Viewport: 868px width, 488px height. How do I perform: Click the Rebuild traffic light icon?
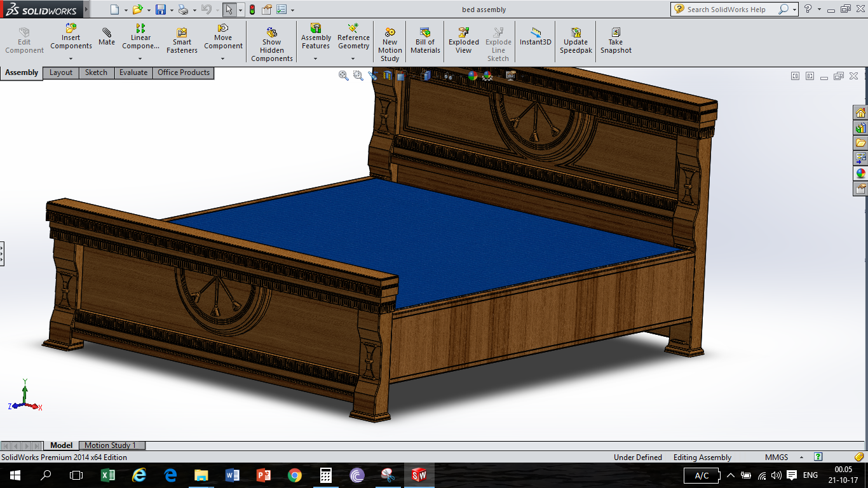coord(252,10)
